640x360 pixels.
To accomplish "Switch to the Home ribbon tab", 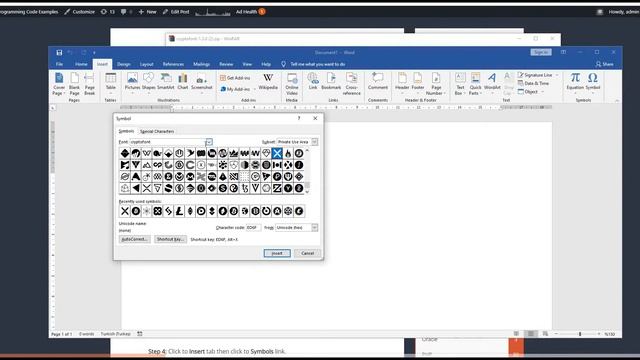I will 81,64.
